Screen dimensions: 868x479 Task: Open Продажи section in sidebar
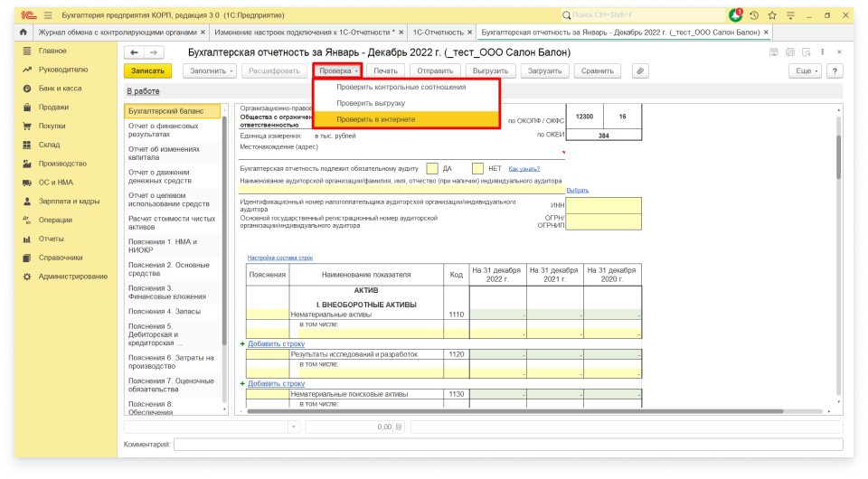[53, 108]
